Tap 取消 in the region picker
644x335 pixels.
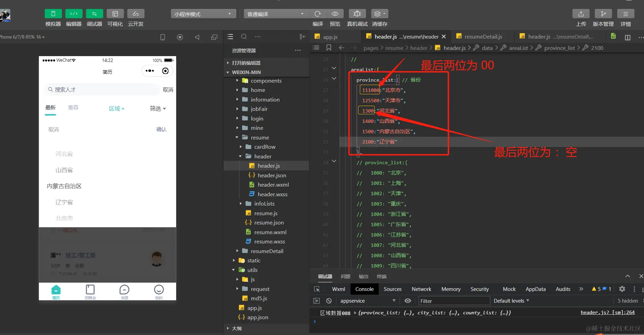click(53, 129)
